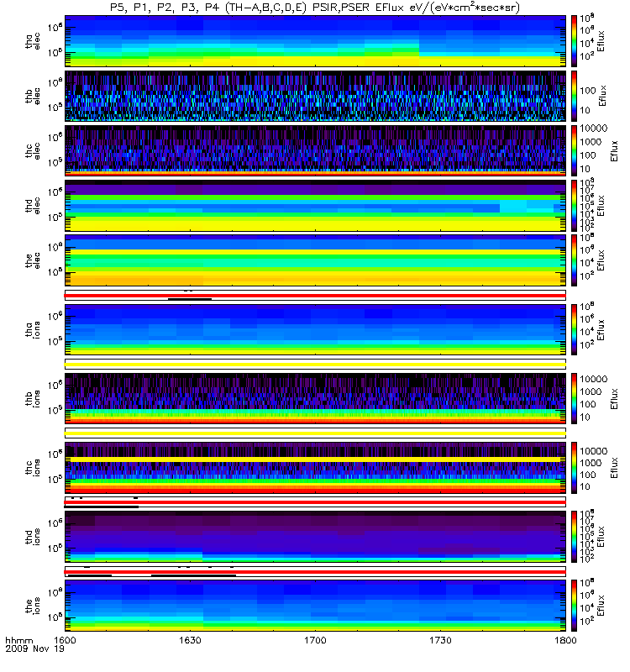Click the thc ions color bar
The height and width of the screenshot is (672, 630).
coord(574,468)
